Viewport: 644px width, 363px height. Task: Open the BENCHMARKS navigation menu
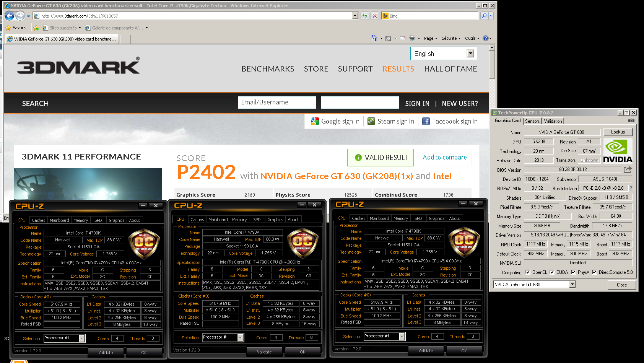point(268,69)
